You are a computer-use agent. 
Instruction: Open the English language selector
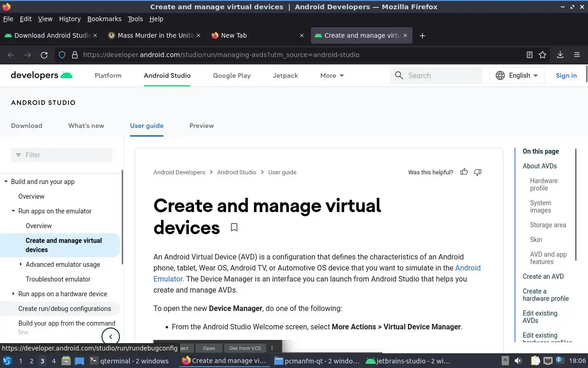point(517,75)
